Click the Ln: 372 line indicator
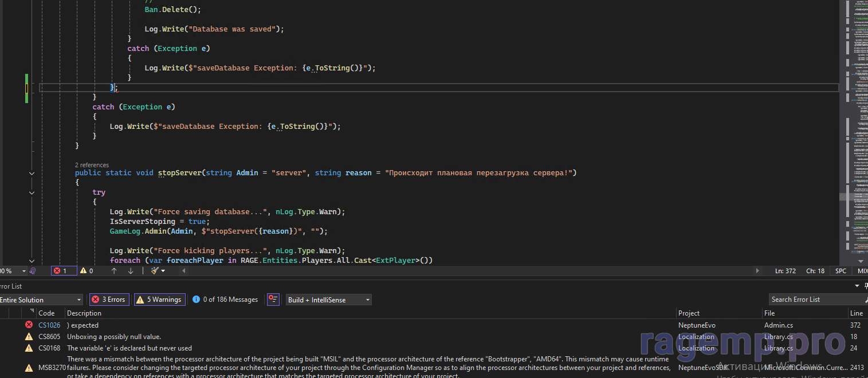This screenshot has height=378, width=868. click(x=785, y=271)
